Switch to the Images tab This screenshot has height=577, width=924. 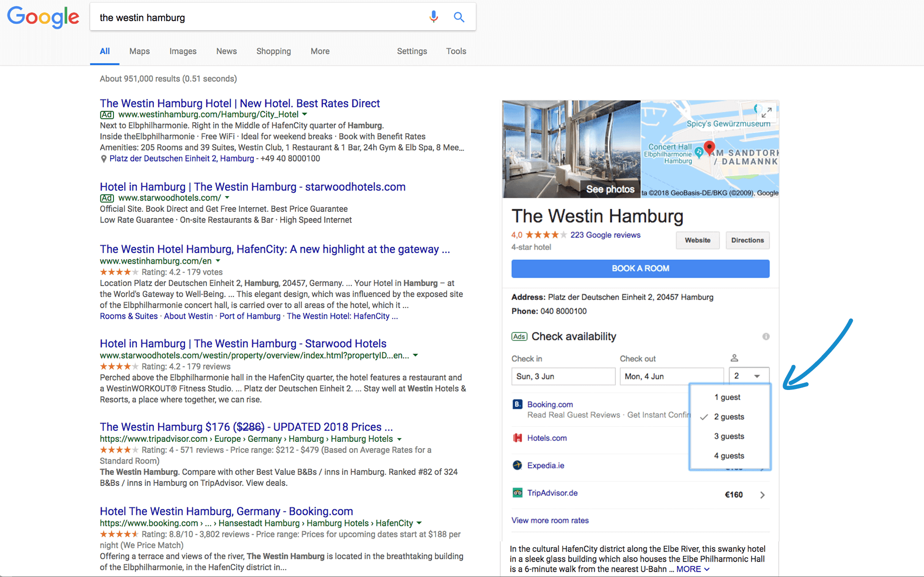point(183,51)
